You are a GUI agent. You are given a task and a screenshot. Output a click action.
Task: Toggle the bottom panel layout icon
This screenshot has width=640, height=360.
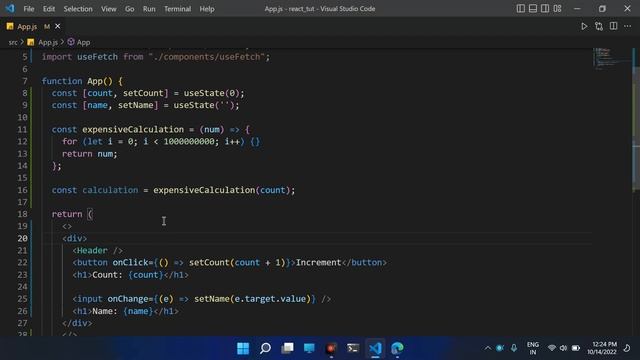coord(533,9)
